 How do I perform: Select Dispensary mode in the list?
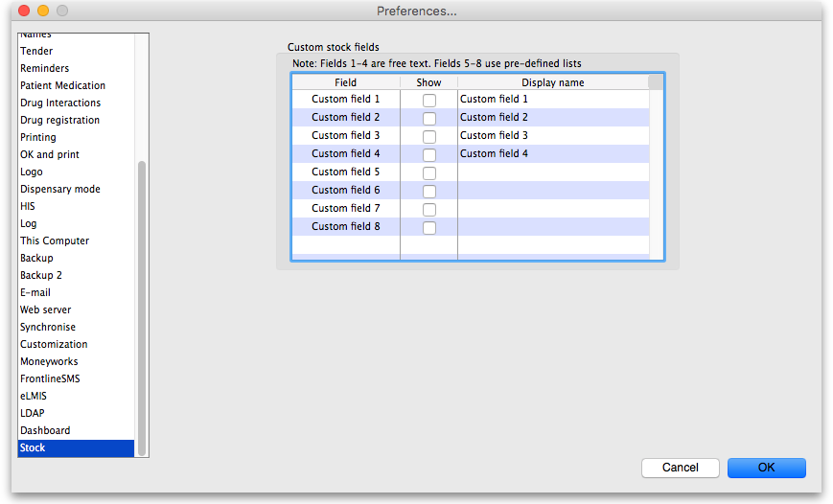(60, 189)
